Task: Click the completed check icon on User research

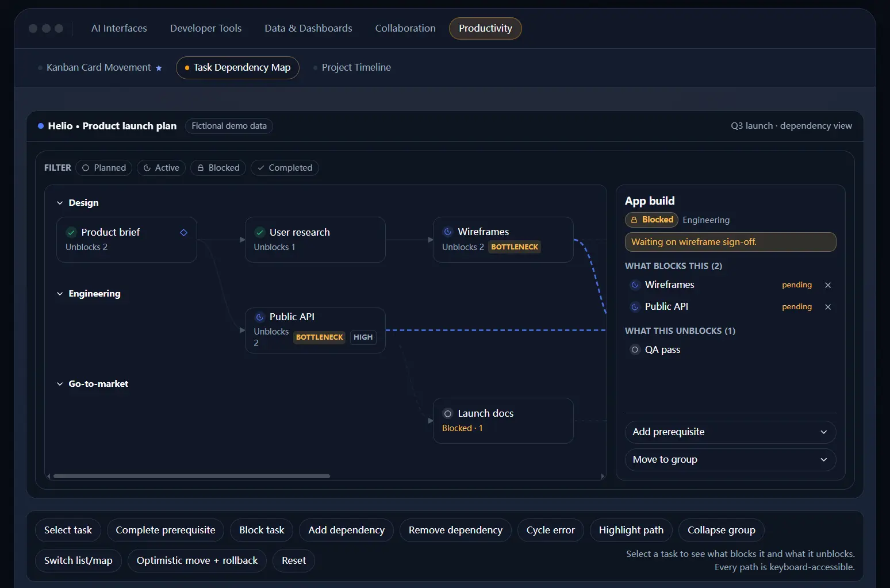Action: click(x=259, y=232)
